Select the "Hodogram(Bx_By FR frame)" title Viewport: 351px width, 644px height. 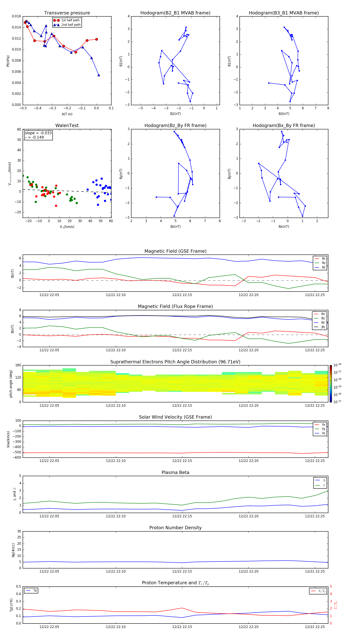(x=284, y=125)
